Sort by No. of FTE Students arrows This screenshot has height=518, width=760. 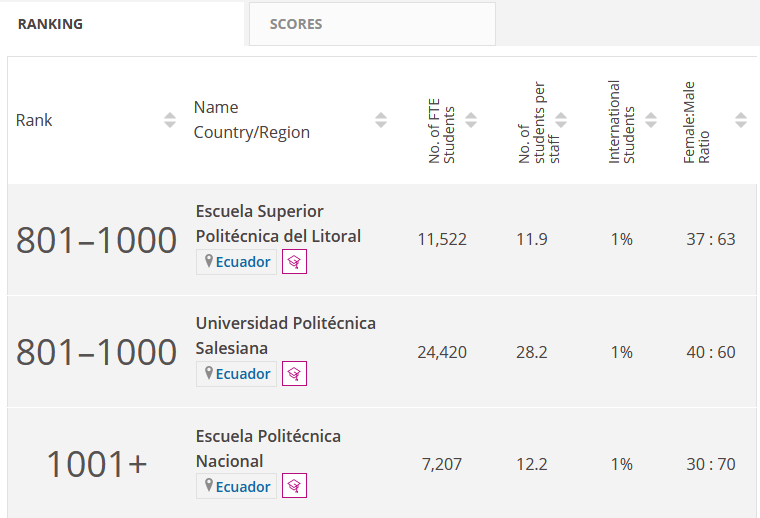[471, 120]
